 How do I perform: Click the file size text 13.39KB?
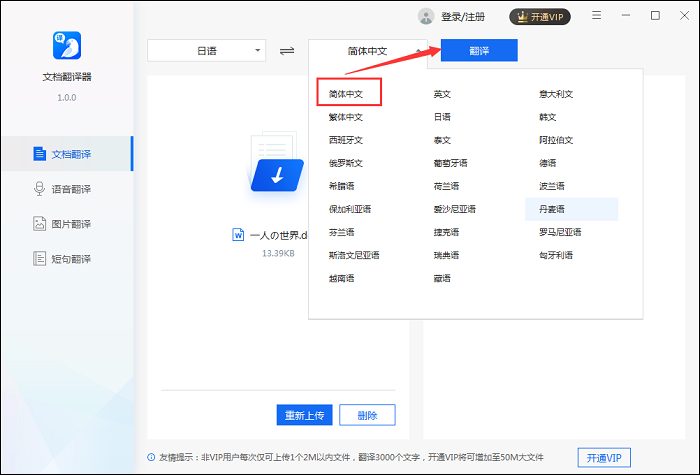coord(278,253)
